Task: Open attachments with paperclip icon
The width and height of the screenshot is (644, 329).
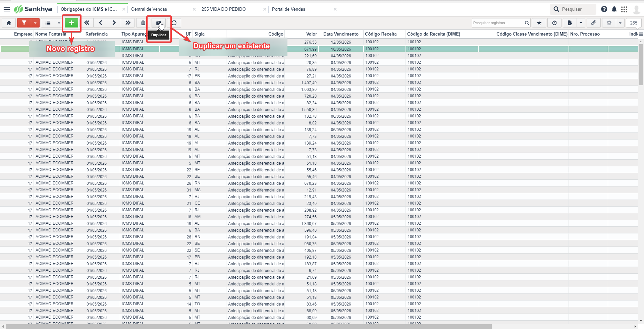Action: pos(594,23)
